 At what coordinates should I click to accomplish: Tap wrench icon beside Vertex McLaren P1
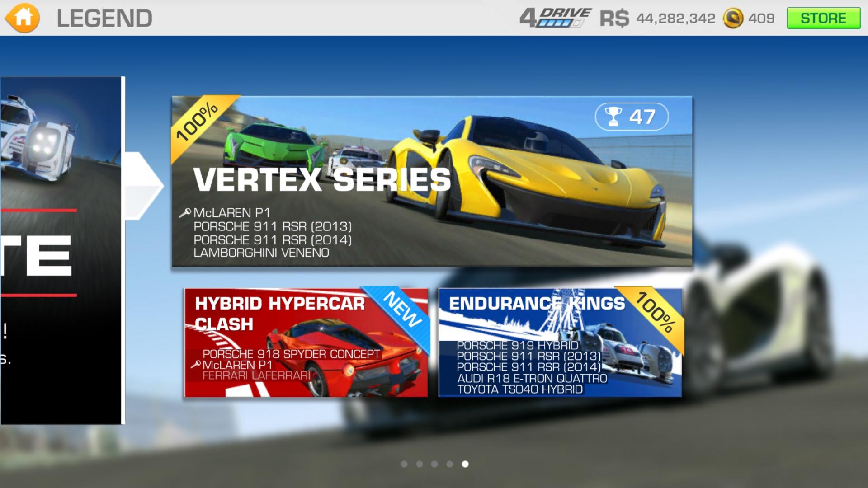coord(185,213)
